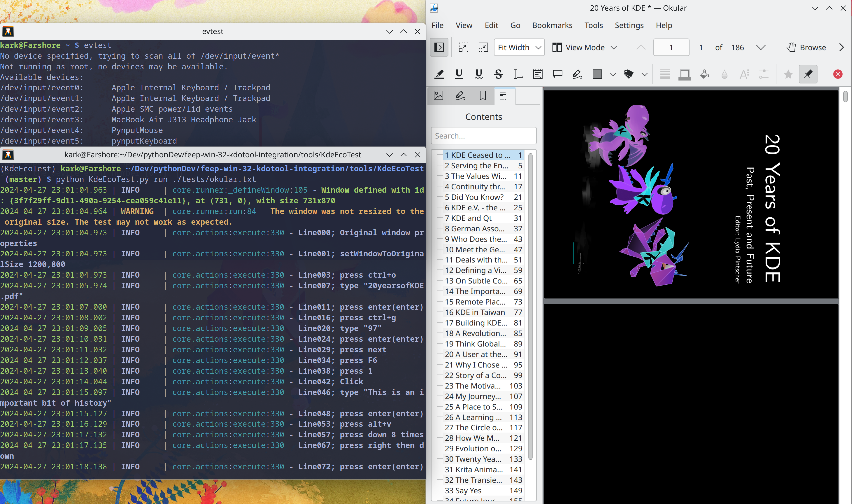Select the Highlighter annotation tool
The height and width of the screenshot is (504, 852).
439,74
